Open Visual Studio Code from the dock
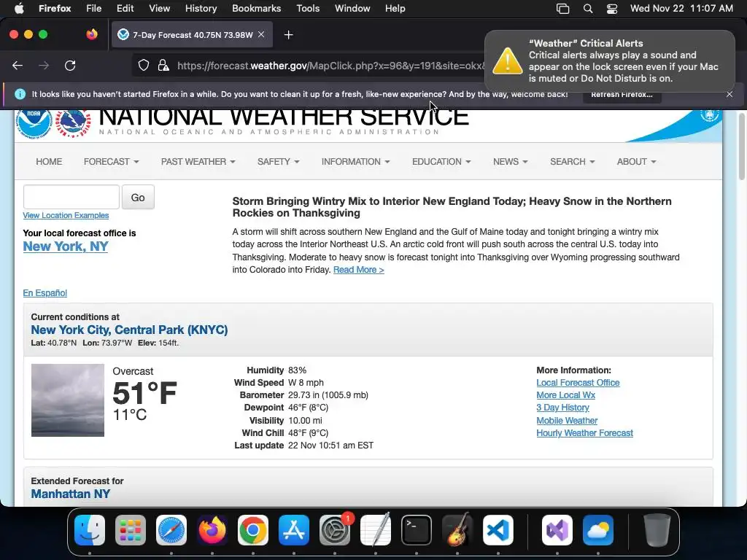Viewport: 747px width, 560px height. (498, 530)
